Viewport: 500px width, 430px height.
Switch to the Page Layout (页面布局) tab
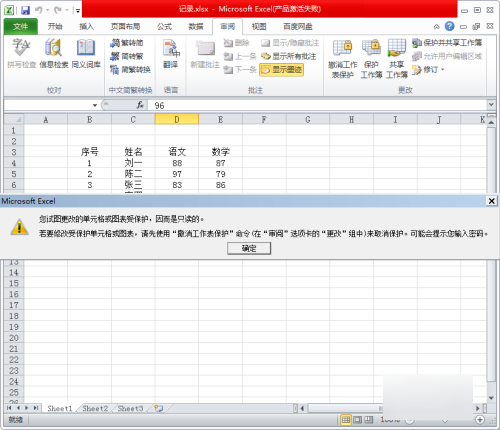(x=125, y=26)
